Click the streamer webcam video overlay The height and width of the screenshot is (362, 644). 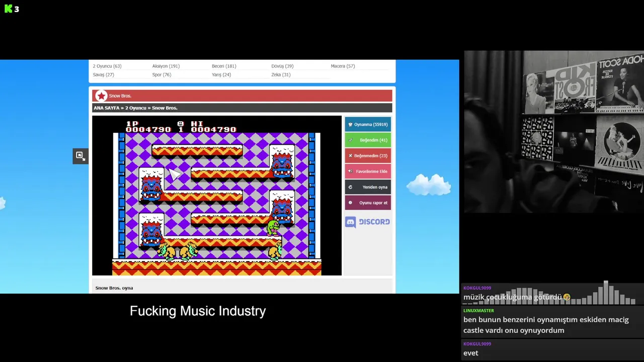(x=553, y=132)
